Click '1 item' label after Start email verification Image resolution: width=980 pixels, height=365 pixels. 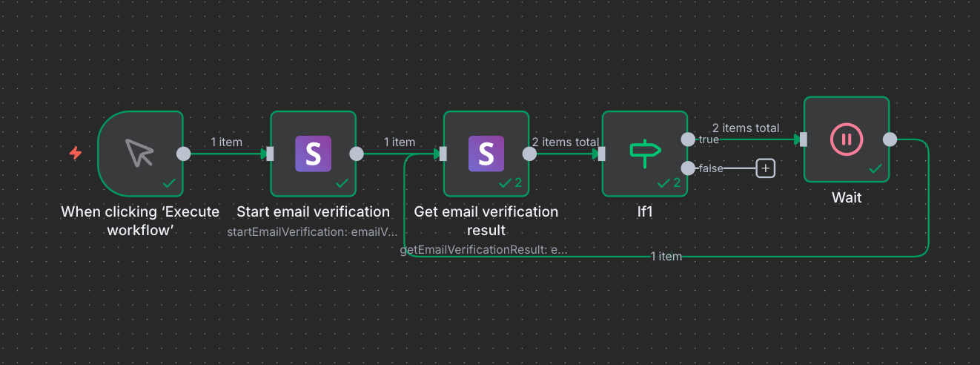tap(400, 142)
